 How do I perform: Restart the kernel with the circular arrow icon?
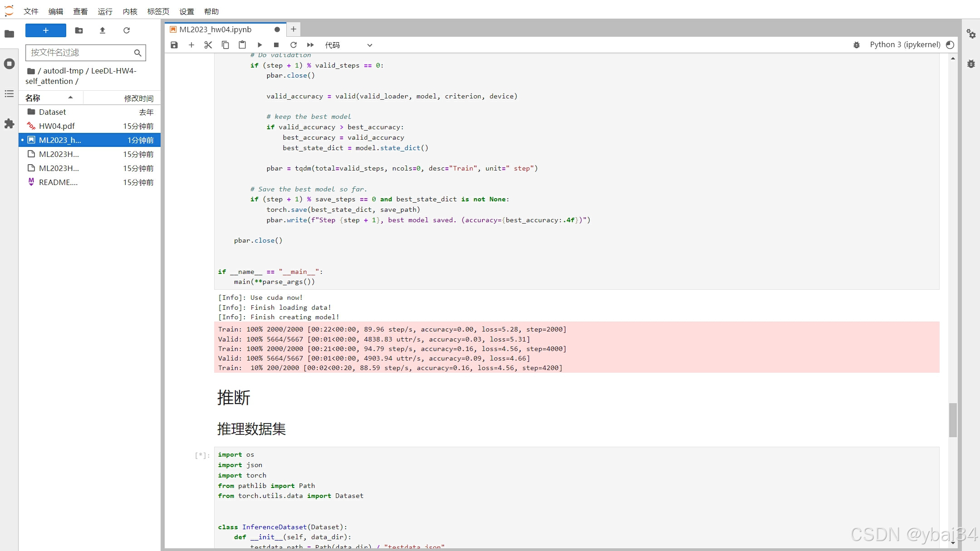click(294, 45)
